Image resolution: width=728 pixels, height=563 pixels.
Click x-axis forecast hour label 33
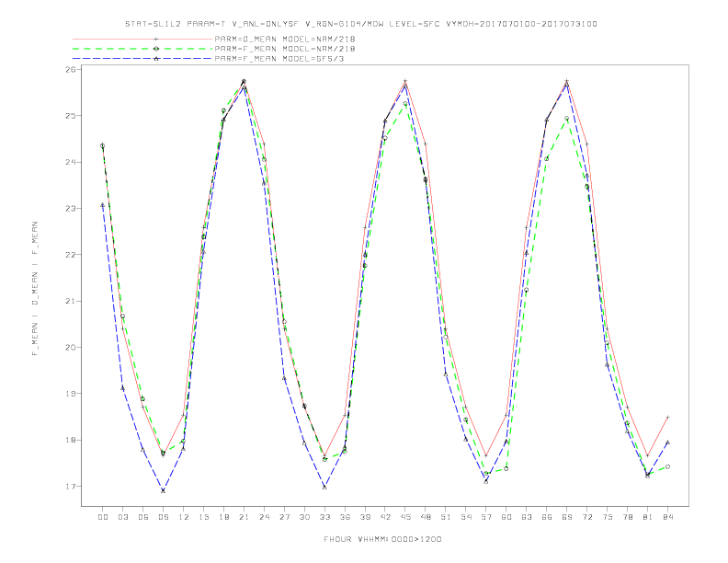tap(325, 517)
